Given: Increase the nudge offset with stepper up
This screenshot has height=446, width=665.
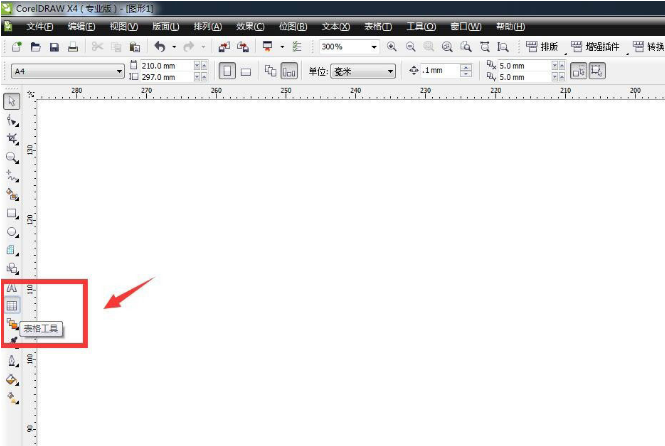Looking at the screenshot, I should (466, 67).
